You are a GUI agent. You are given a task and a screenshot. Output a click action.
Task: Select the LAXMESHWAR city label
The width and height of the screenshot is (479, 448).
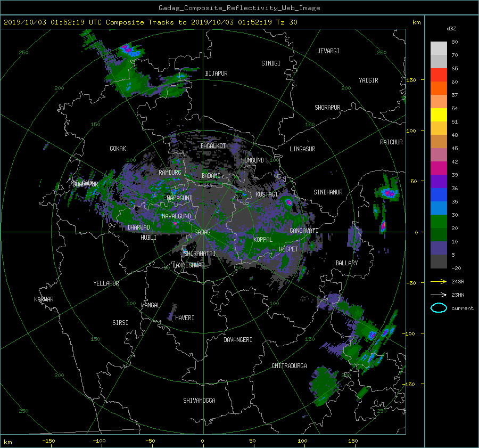pyautogui.click(x=188, y=265)
